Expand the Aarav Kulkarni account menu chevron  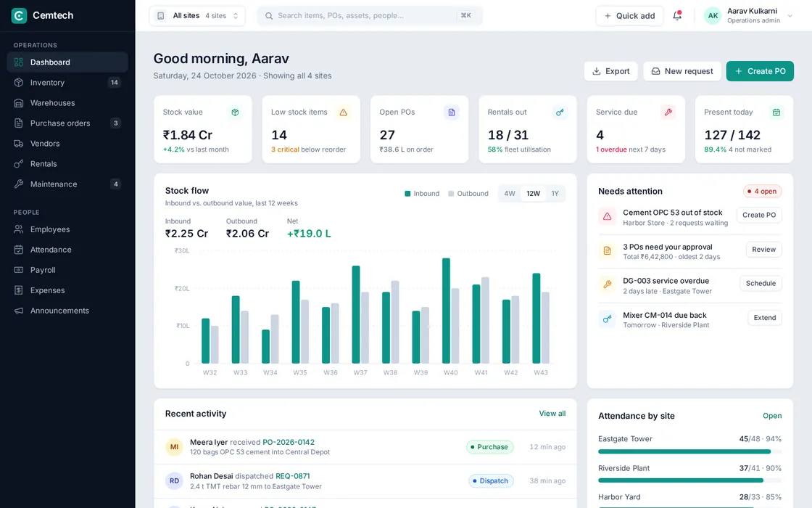(790, 15)
